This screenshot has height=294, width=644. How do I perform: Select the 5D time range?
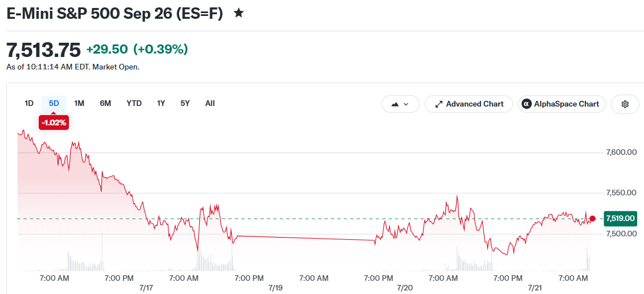coord(54,103)
